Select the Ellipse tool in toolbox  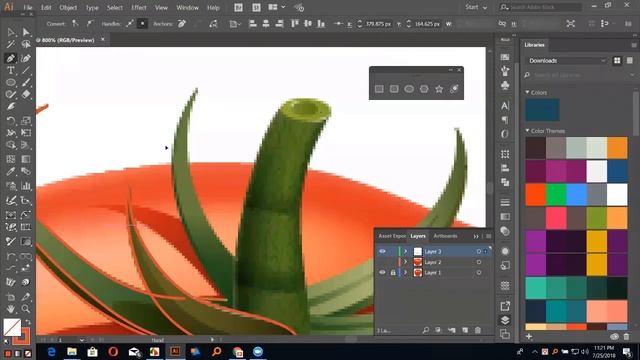(x=11, y=82)
